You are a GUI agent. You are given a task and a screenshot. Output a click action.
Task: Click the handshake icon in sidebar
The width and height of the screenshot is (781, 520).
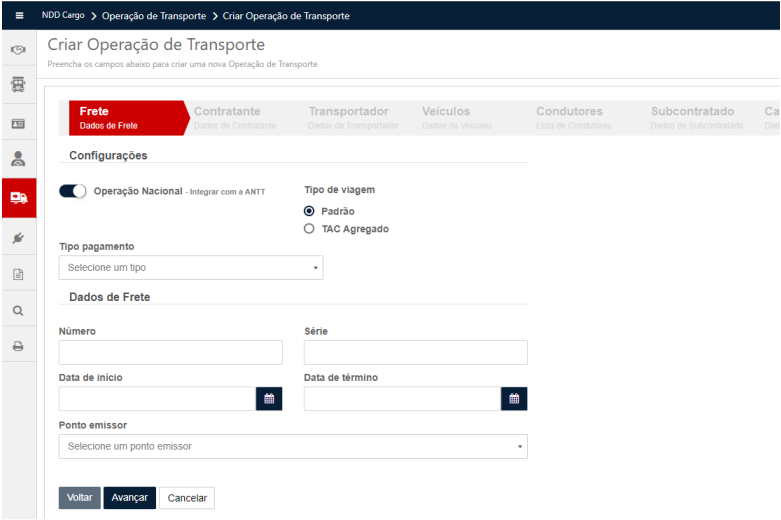click(x=18, y=48)
